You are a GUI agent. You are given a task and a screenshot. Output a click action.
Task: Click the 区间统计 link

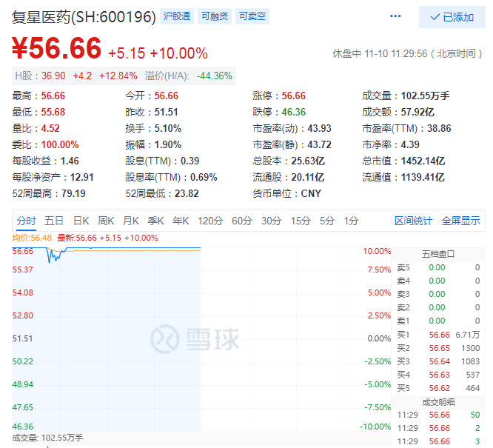(413, 221)
